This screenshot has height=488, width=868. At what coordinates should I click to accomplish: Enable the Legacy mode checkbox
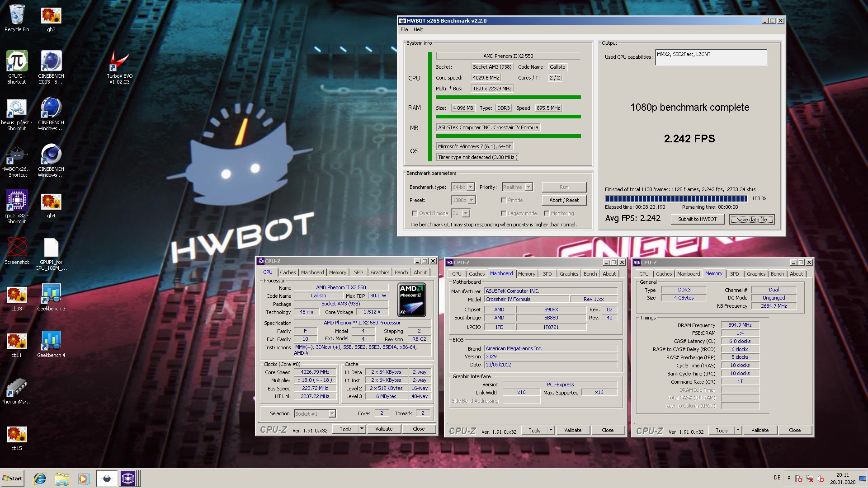pyautogui.click(x=504, y=213)
